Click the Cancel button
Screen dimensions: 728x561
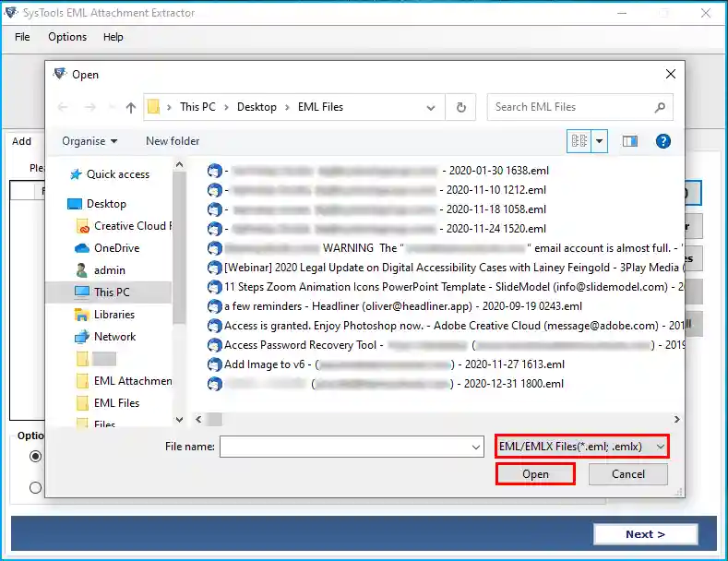click(627, 474)
